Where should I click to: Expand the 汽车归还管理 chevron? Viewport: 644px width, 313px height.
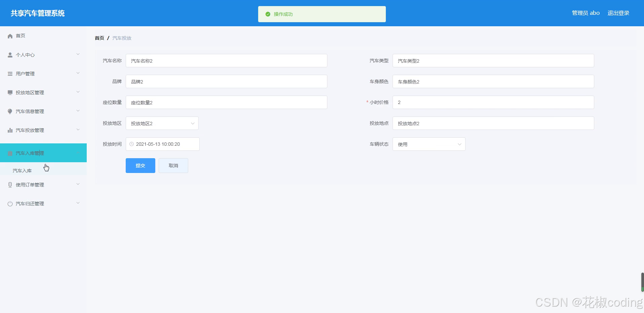[78, 203]
